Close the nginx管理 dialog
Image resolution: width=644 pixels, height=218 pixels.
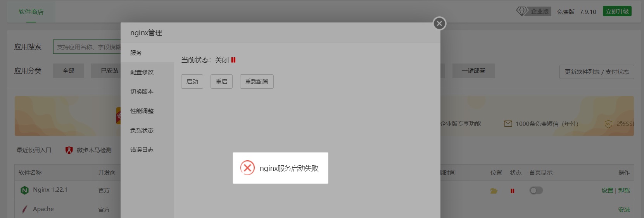pos(439,24)
